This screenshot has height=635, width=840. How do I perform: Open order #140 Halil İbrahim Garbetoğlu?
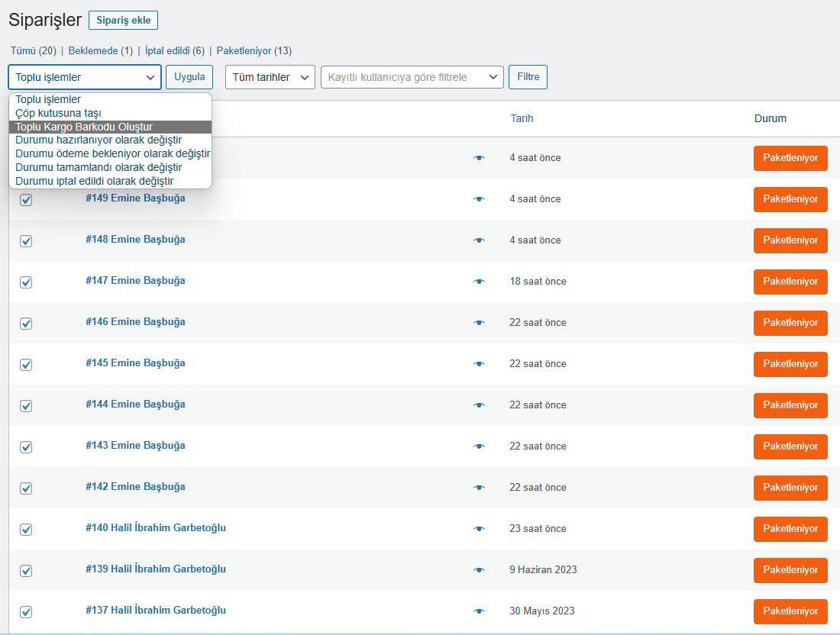tap(156, 528)
